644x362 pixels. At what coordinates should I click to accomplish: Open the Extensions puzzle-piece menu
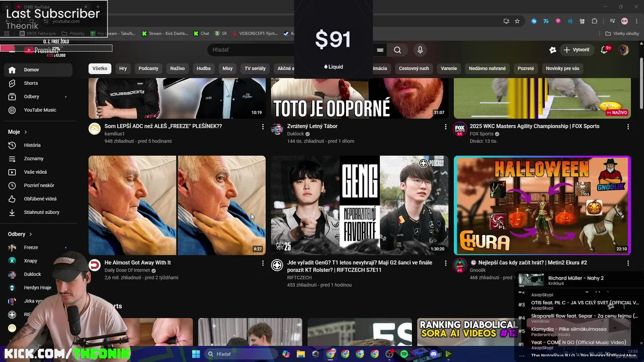tap(594, 21)
